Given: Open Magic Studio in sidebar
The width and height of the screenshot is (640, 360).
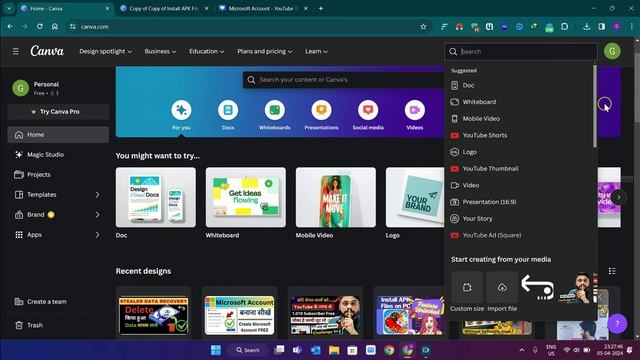Looking at the screenshot, I should pyautogui.click(x=58, y=155).
